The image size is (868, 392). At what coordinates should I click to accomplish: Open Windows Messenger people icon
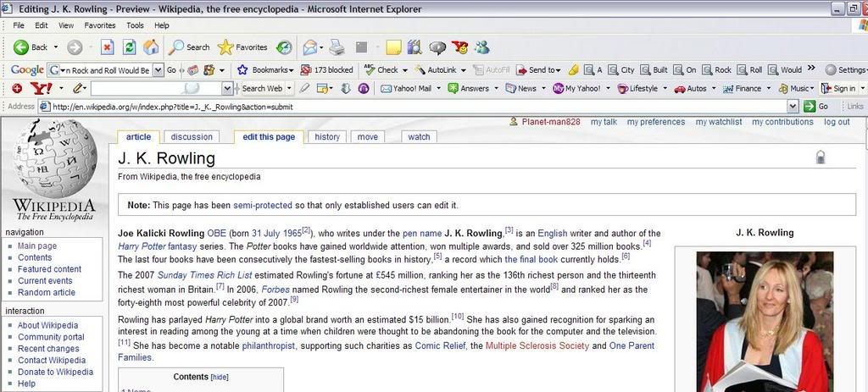(x=481, y=47)
